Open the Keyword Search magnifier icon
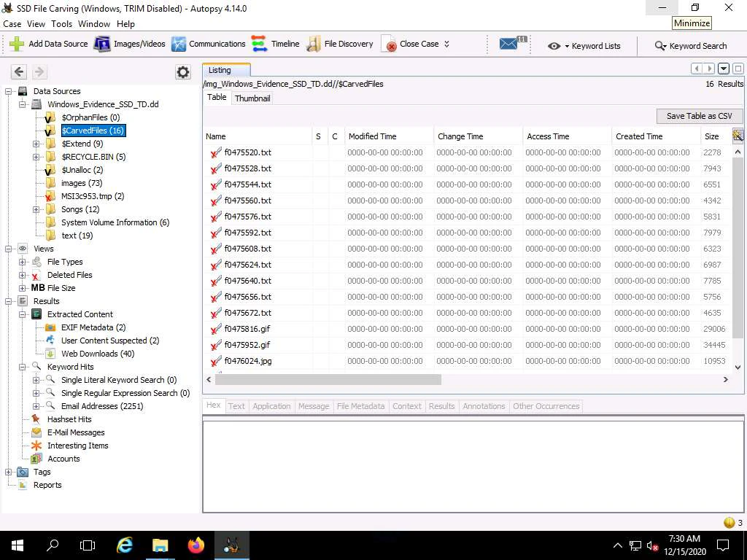Image resolution: width=747 pixels, height=560 pixels. coord(660,46)
